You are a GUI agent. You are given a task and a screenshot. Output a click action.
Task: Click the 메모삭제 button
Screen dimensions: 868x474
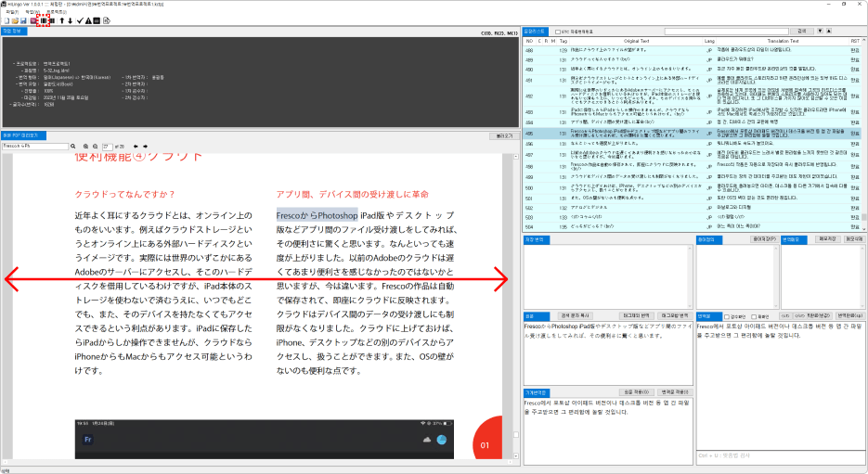coord(854,239)
